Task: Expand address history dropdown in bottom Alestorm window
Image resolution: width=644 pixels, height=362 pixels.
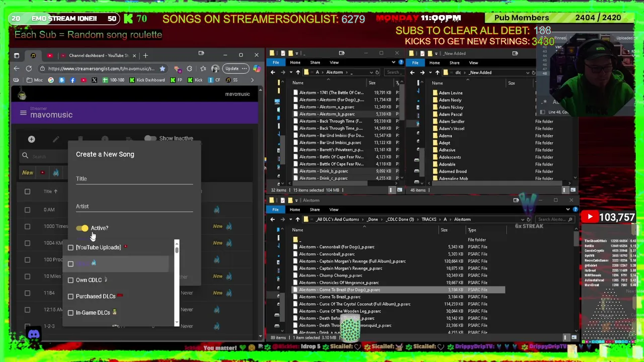Action: [523, 219]
